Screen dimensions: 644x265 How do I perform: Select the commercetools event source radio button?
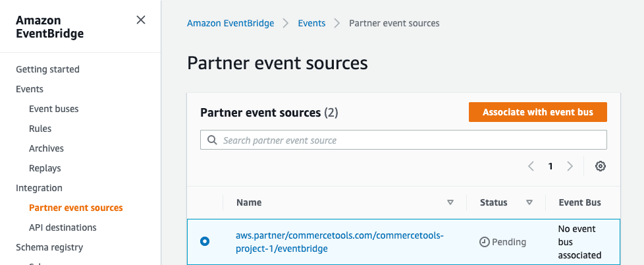205,242
